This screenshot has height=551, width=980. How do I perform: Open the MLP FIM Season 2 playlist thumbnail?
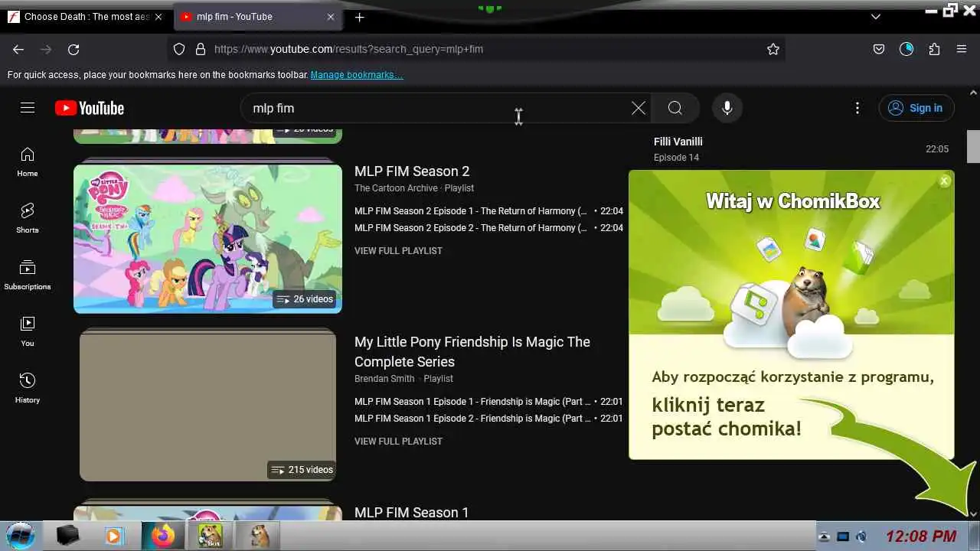point(207,238)
